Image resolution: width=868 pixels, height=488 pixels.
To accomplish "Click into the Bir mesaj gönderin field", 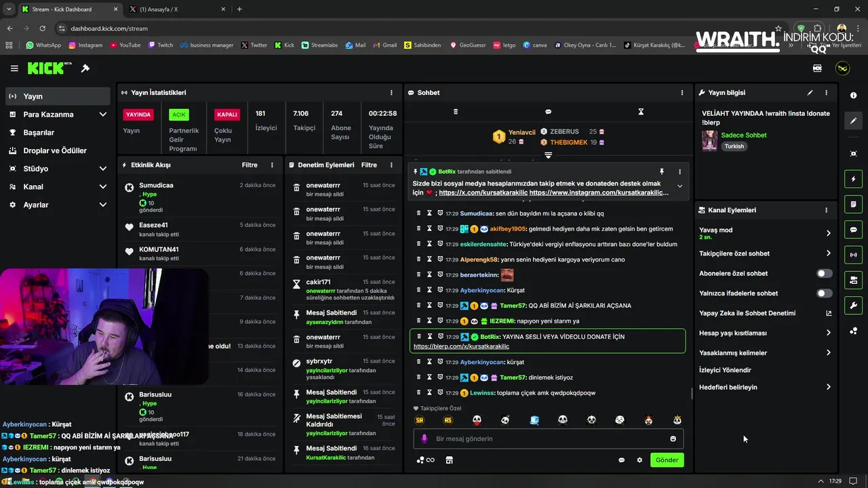I will [x=548, y=439].
